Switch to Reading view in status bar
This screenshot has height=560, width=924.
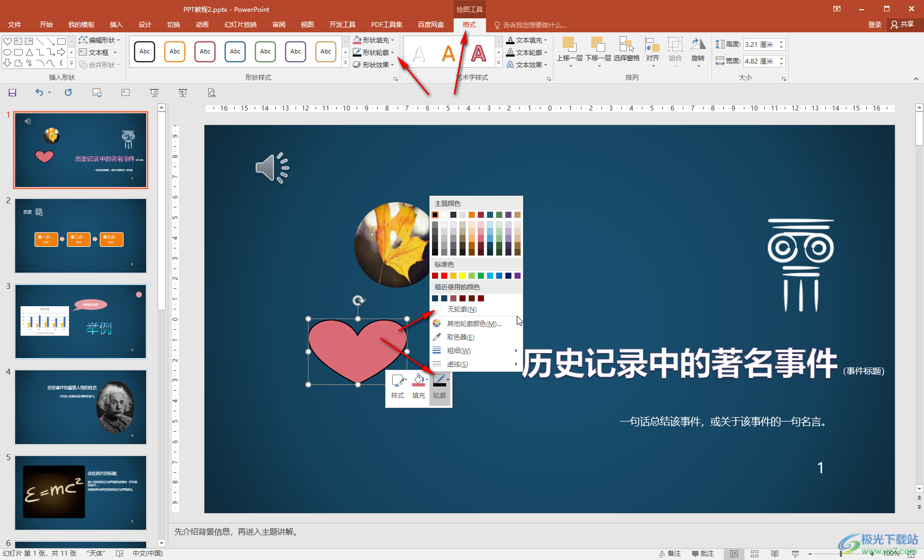[x=775, y=554]
